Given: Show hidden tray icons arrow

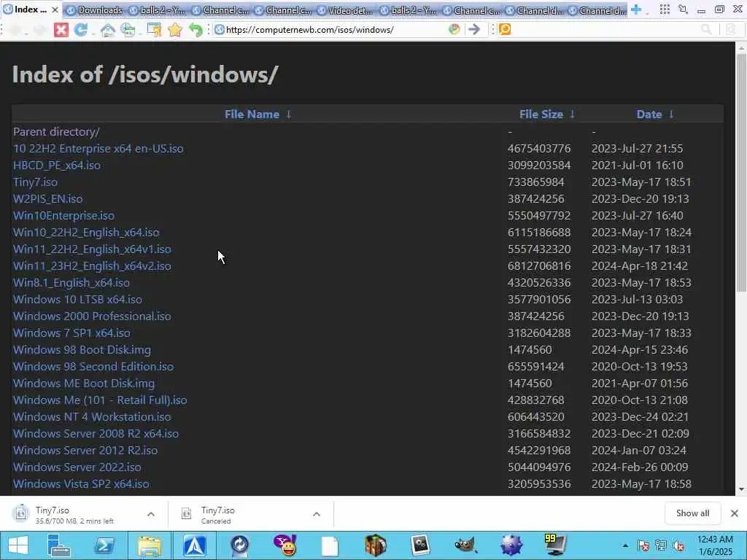Looking at the screenshot, I should [625, 545].
